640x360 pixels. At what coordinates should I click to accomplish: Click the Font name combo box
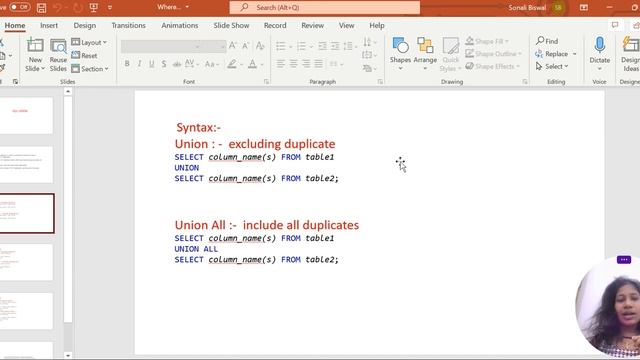(162, 46)
